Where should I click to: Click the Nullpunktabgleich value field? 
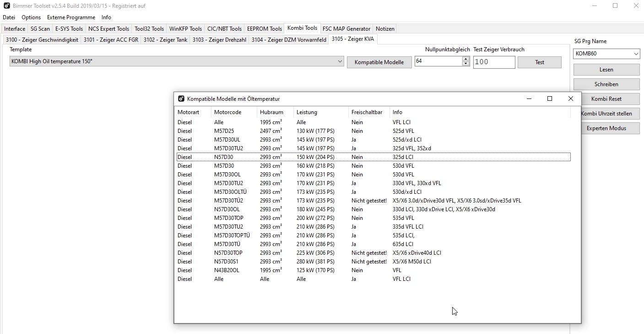[x=438, y=61]
